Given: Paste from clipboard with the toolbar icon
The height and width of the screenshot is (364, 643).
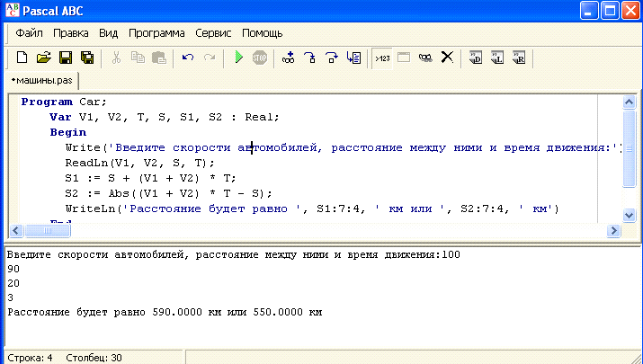Looking at the screenshot, I should 159,58.
